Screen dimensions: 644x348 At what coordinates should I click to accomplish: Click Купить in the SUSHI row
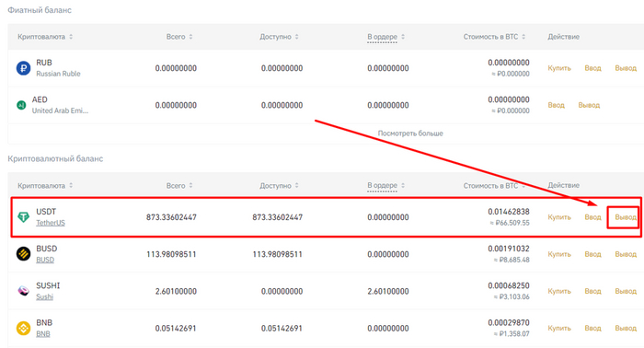click(x=559, y=291)
